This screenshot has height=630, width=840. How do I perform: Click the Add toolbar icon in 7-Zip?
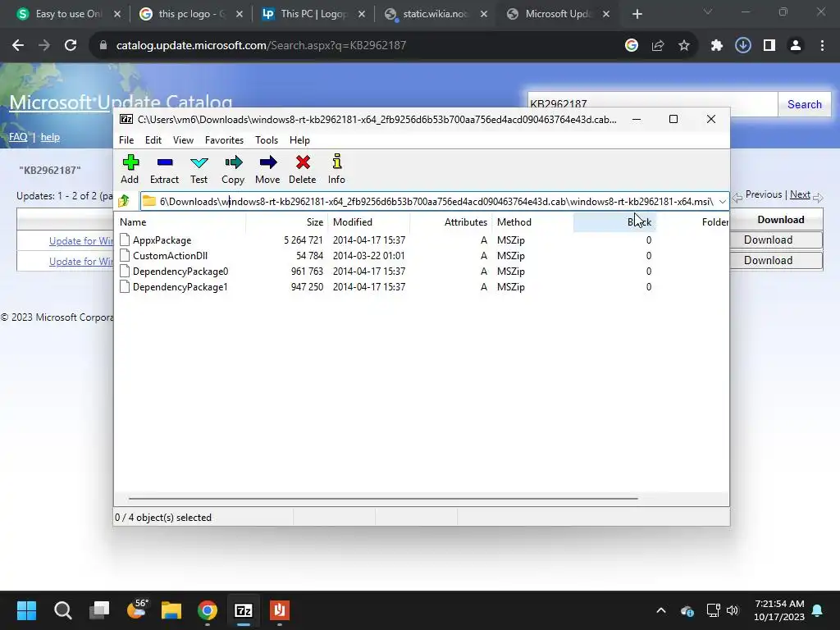130,162
